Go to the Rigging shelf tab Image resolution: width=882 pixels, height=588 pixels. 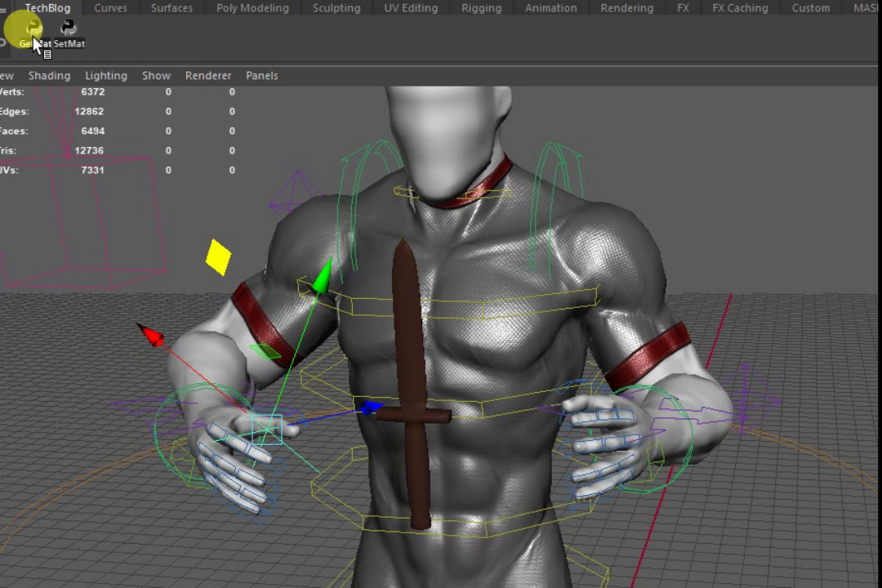tap(481, 8)
